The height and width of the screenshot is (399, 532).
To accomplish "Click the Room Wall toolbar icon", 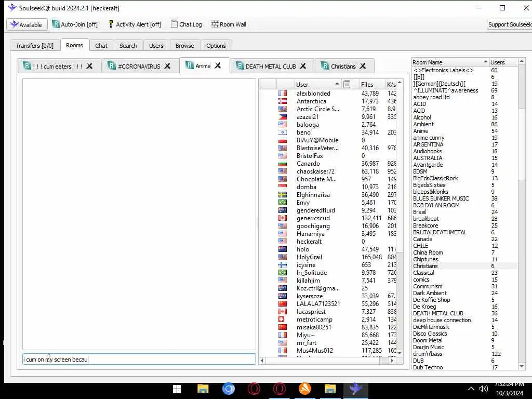I will point(229,24).
